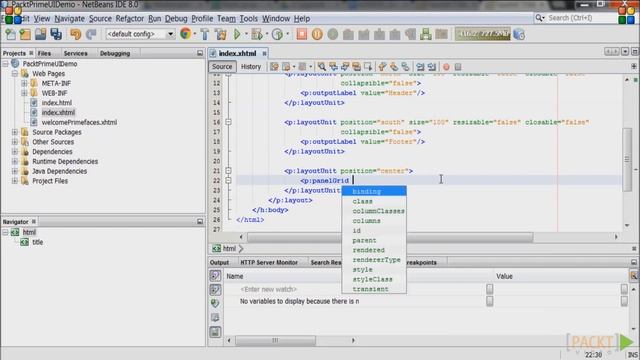Expand the Other Sources node
This screenshot has width=640, height=360.
(15, 142)
